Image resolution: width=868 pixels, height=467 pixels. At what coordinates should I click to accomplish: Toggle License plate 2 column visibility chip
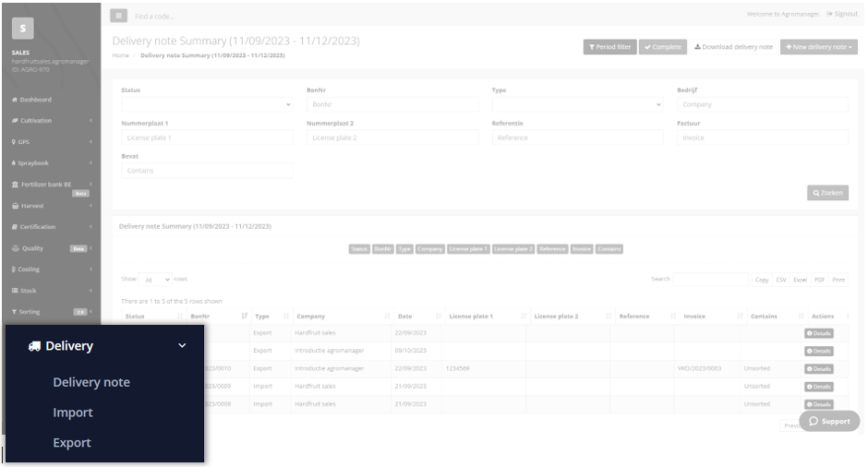[513, 249]
